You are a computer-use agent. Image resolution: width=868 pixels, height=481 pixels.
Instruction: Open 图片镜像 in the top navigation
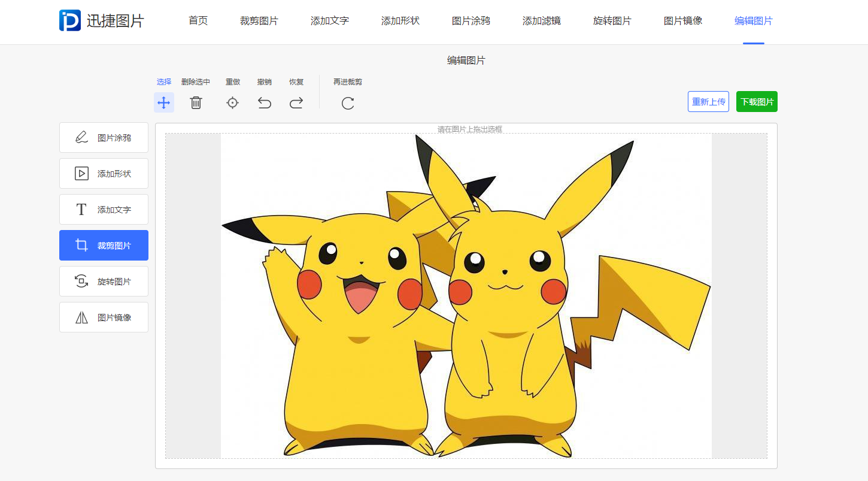pyautogui.click(x=683, y=21)
